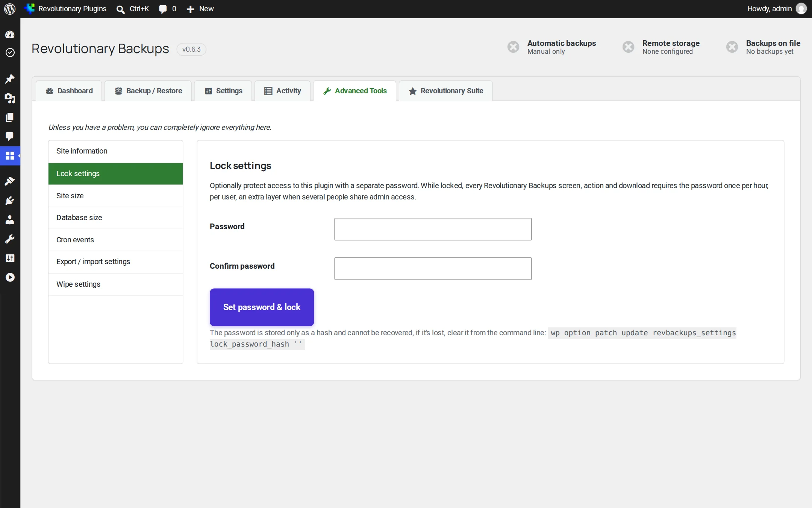This screenshot has height=508, width=812.
Task: Focus the Confirm password input field
Action: [433, 269]
